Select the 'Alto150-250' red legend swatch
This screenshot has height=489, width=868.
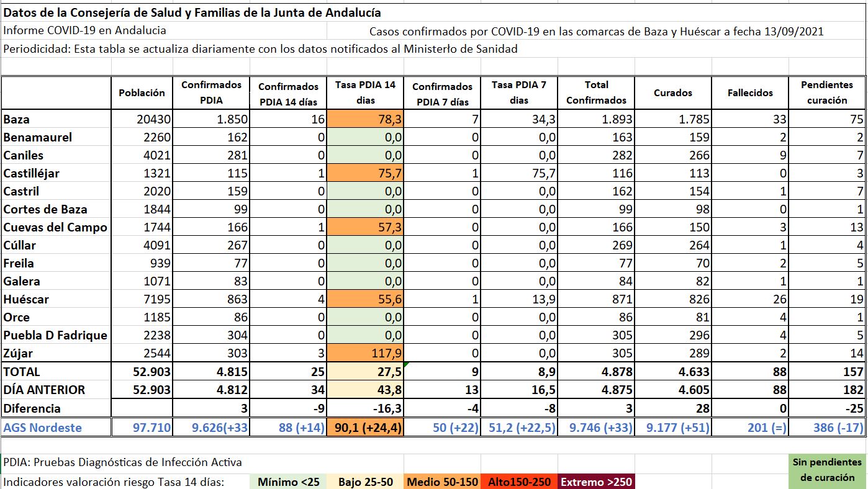tap(520, 482)
